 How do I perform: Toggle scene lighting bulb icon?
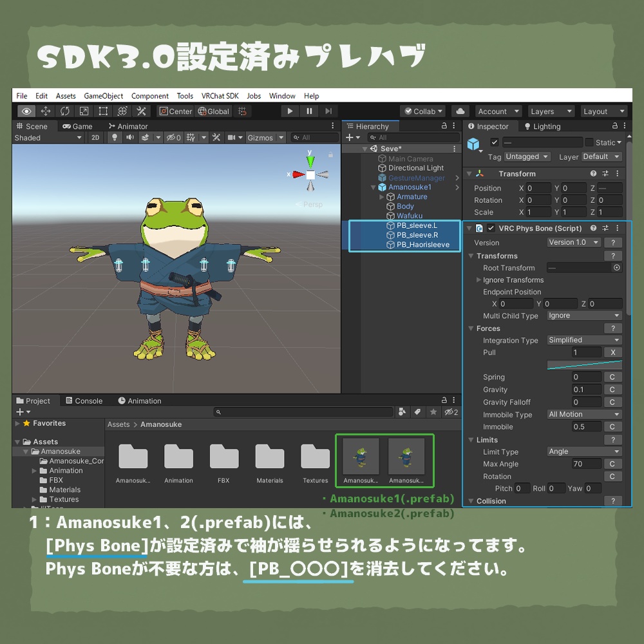[114, 137]
